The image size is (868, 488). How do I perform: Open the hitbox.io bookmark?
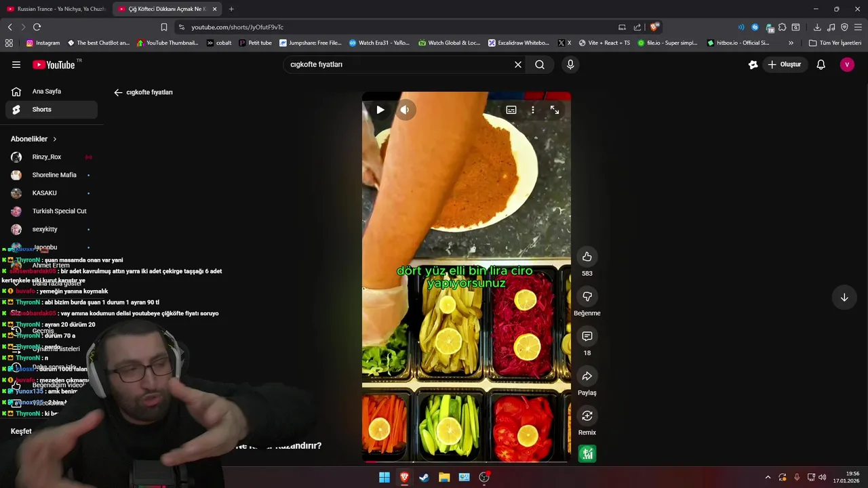(738, 43)
